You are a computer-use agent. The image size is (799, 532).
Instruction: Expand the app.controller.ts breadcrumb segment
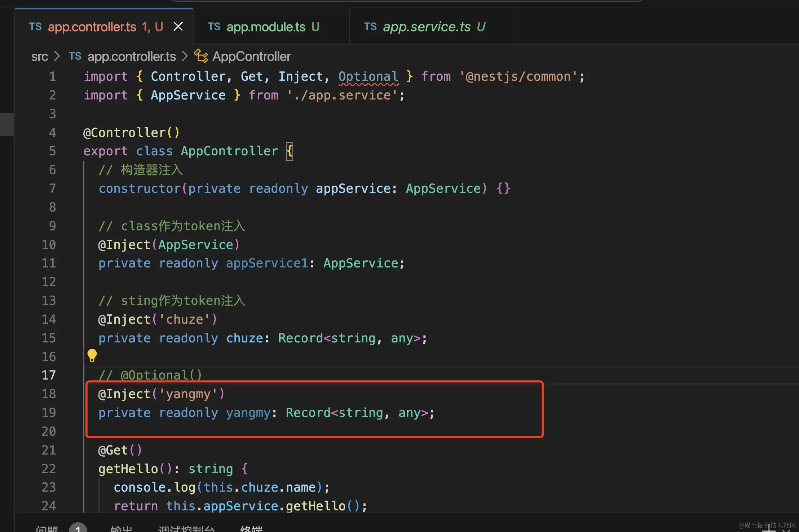(132, 57)
